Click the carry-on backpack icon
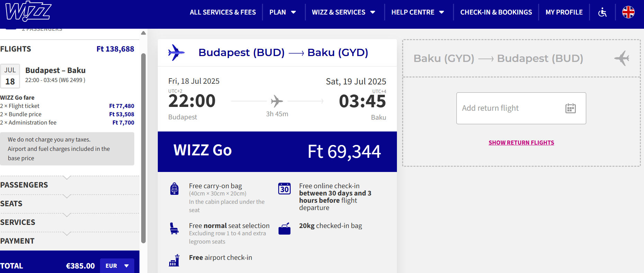 tap(174, 189)
